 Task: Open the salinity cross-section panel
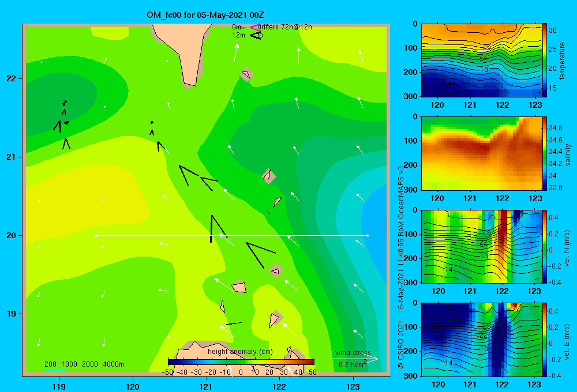482,153
